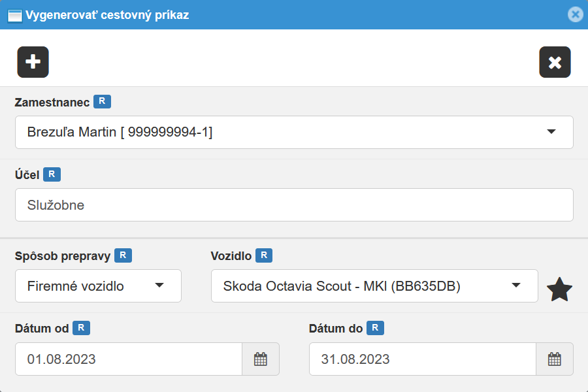Click the Dátum od field showing 01.08.2023
The image size is (588, 392).
pos(129,359)
